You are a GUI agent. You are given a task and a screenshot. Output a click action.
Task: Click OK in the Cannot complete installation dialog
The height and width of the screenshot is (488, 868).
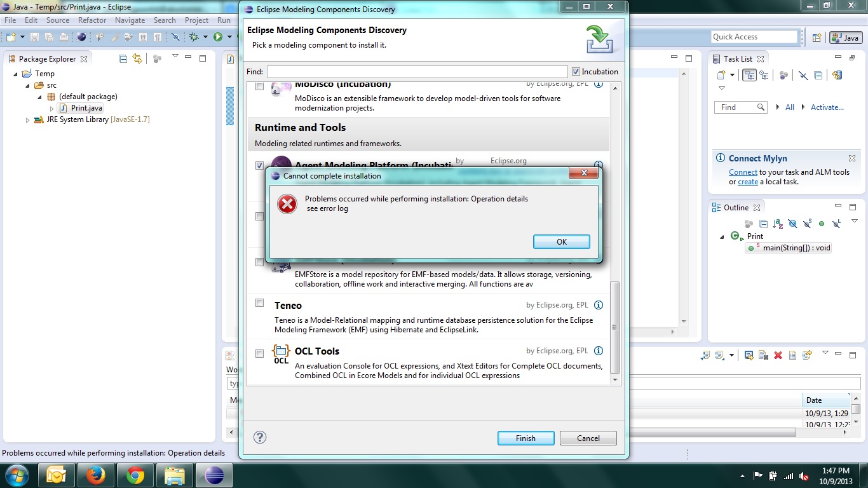pyautogui.click(x=562, y=241)
